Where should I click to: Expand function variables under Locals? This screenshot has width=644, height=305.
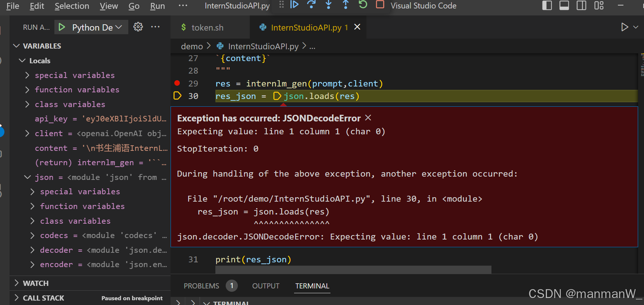pos(27,89)
